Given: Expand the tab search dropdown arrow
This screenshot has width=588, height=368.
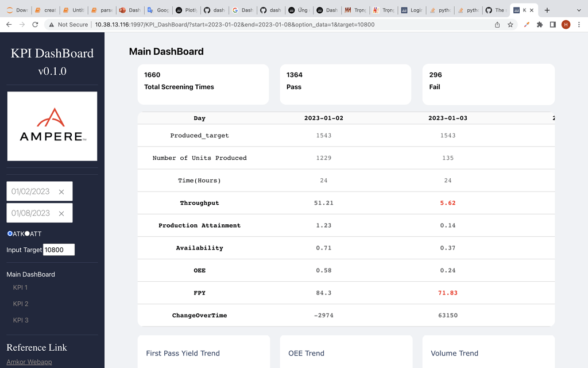Looking at the screenshot, I should click(579, 10).
